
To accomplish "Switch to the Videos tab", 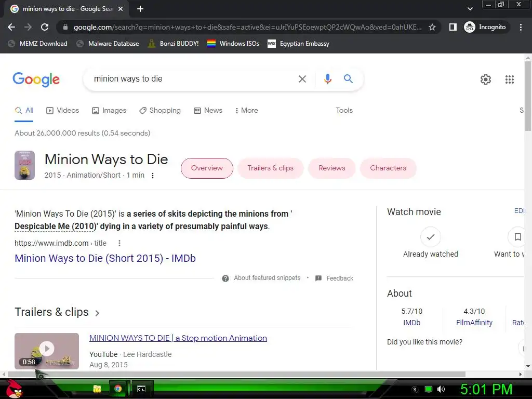I will (x=62, y=111).
